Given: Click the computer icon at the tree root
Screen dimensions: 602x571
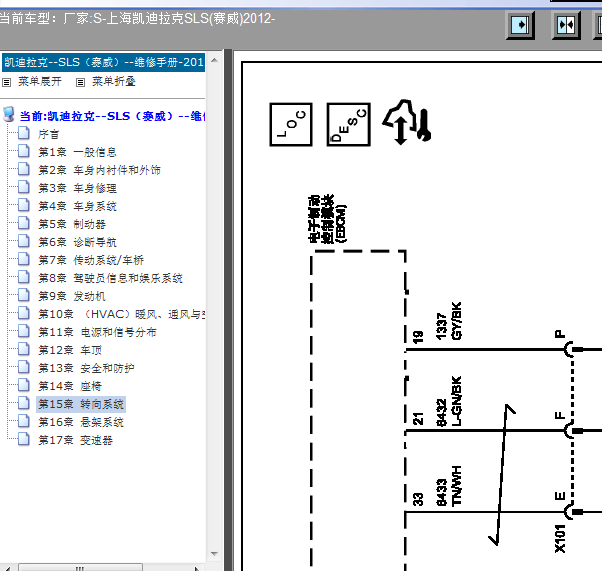Looking at the screenshot, I should [8, 114].
